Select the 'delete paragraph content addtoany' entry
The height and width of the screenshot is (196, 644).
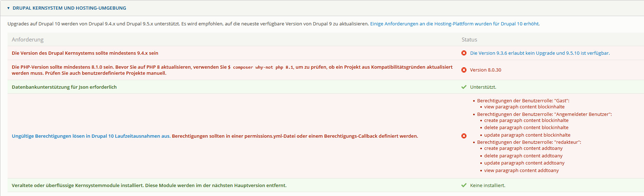coord(523,156)
